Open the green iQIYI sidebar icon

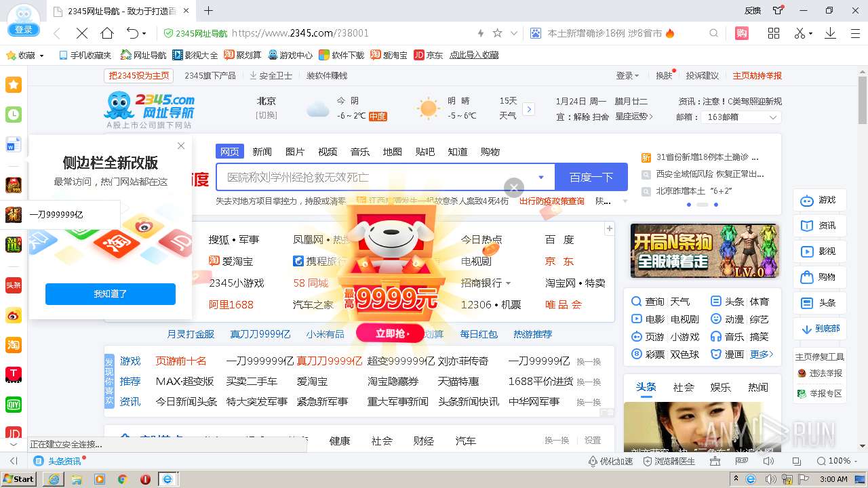[14, 405]
